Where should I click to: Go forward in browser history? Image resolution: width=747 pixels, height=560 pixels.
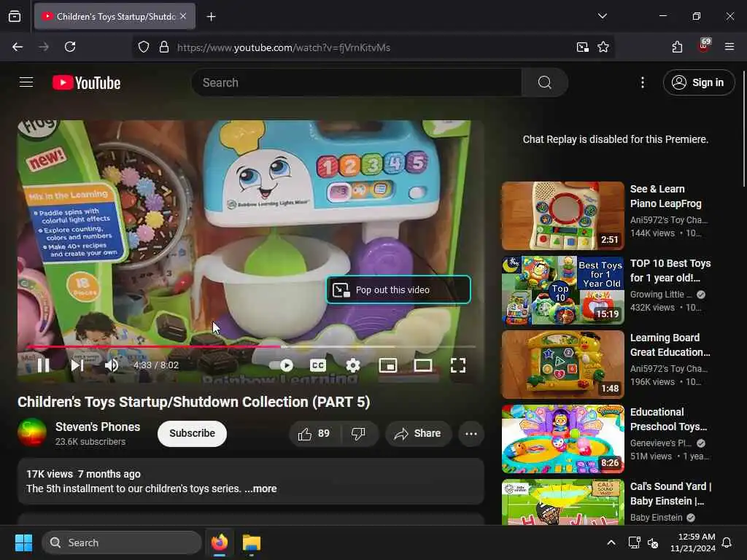[43, 47]
